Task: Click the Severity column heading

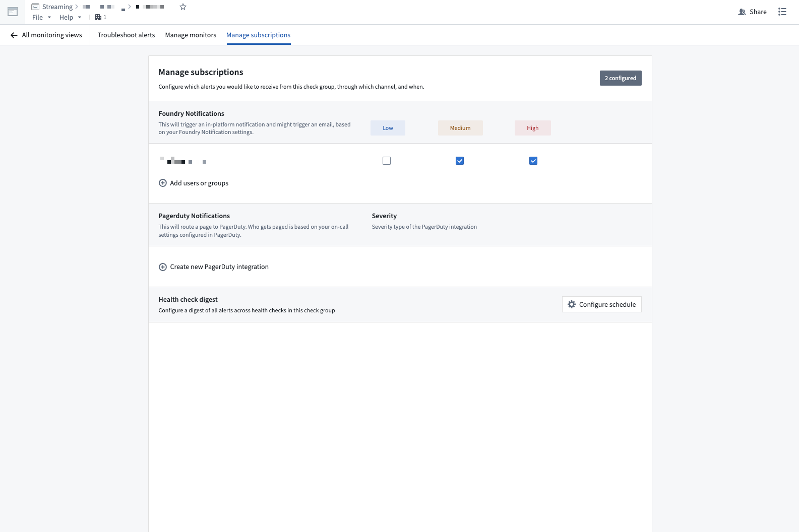Action: click(x=384, y=216)
